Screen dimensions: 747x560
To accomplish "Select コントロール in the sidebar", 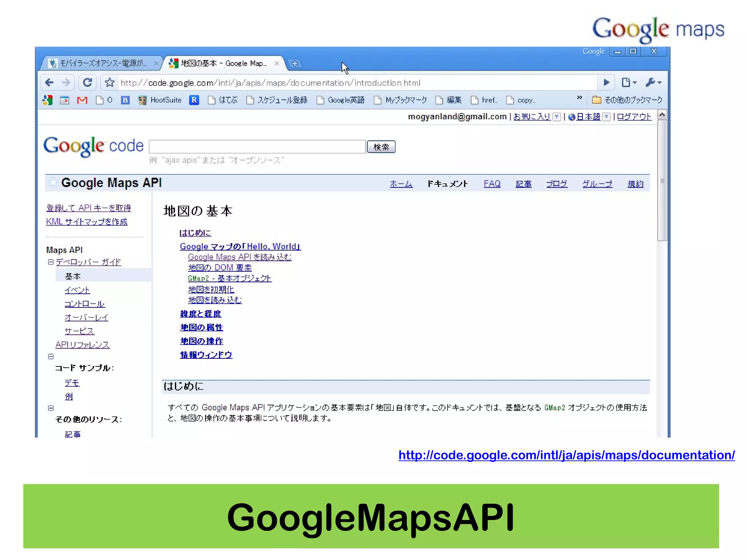I will [x=85, y=304].
